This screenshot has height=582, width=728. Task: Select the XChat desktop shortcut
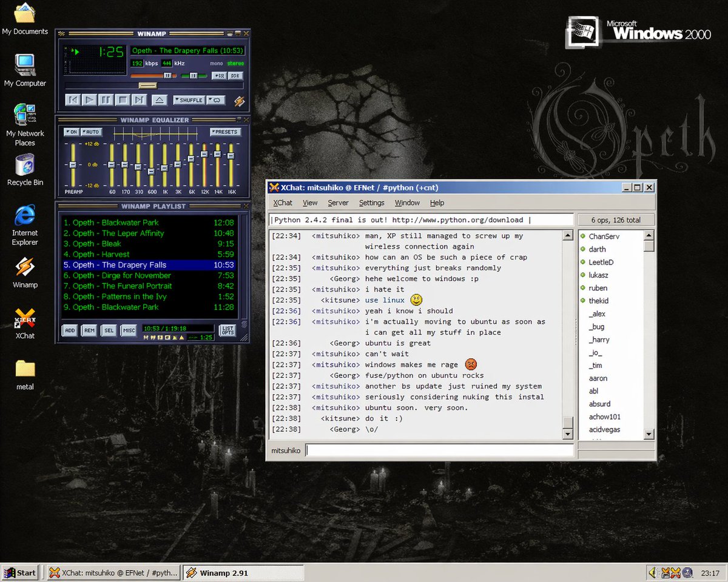(x=25, y=323)
